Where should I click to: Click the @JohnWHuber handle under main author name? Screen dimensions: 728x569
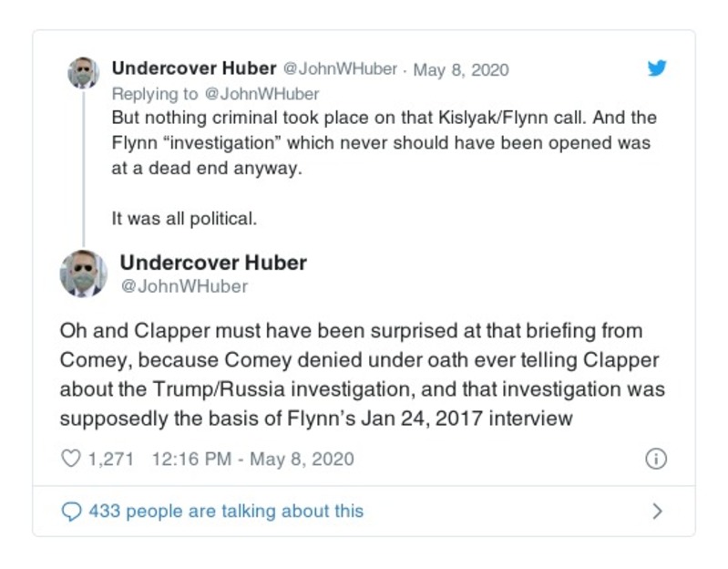click(184, 286)
